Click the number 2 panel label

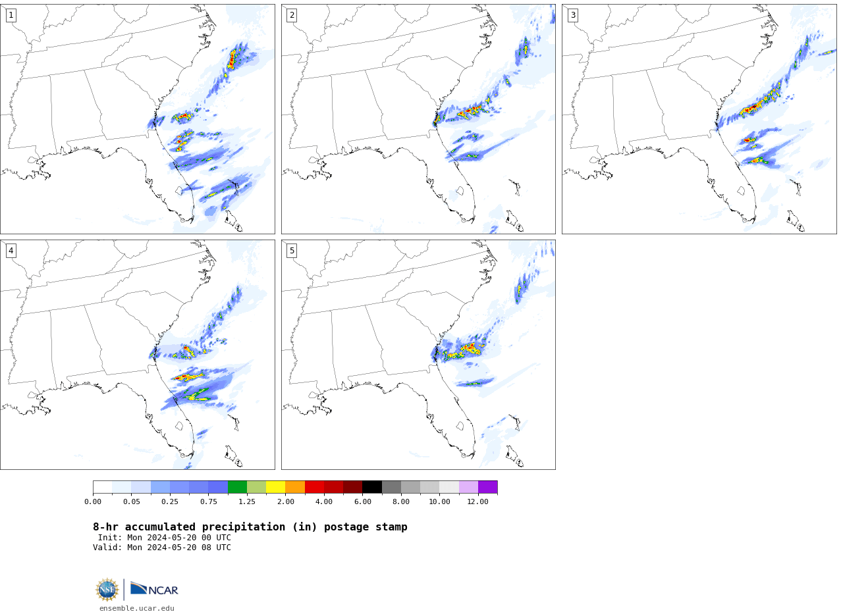click(292, 15)
